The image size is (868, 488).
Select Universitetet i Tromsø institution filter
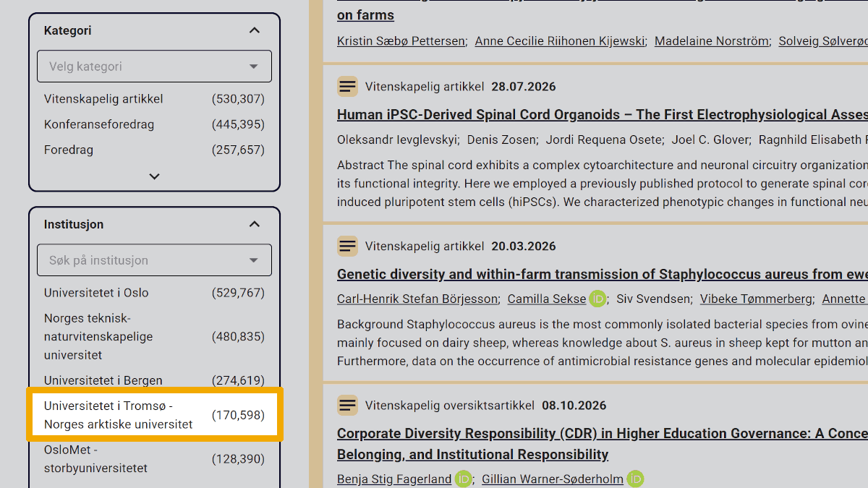pos(154,415)
